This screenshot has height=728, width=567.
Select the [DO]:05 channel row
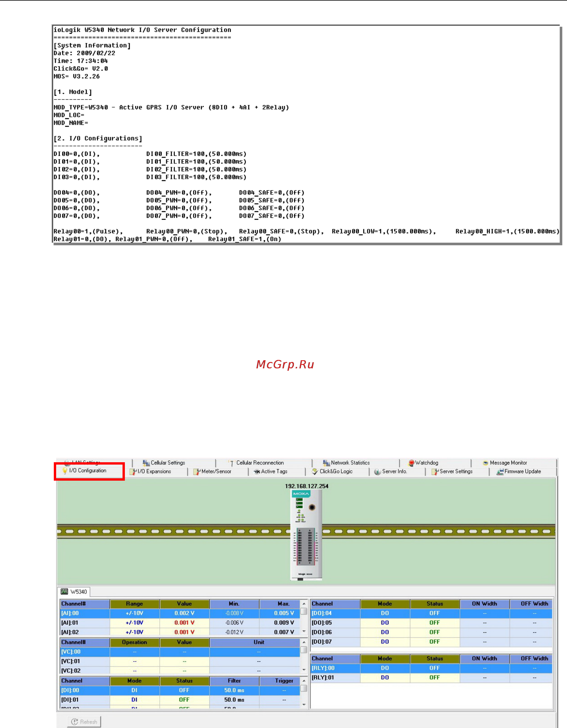431,623
